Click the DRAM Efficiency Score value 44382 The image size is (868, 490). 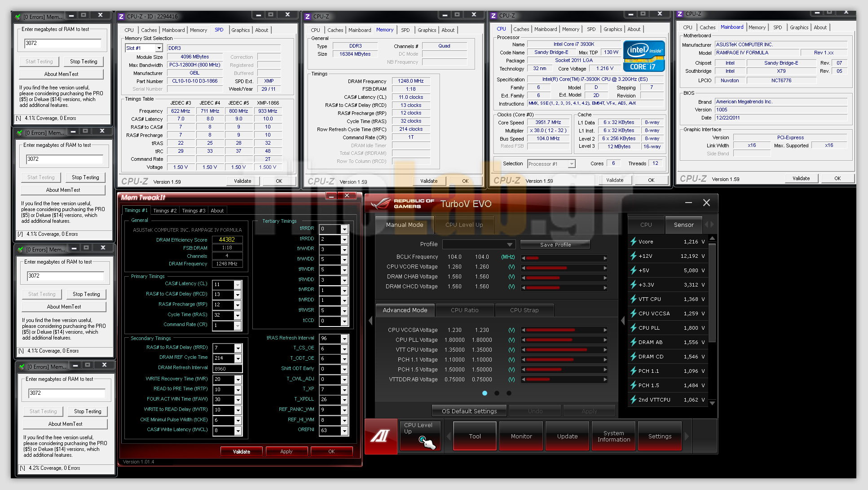(227, 240)
